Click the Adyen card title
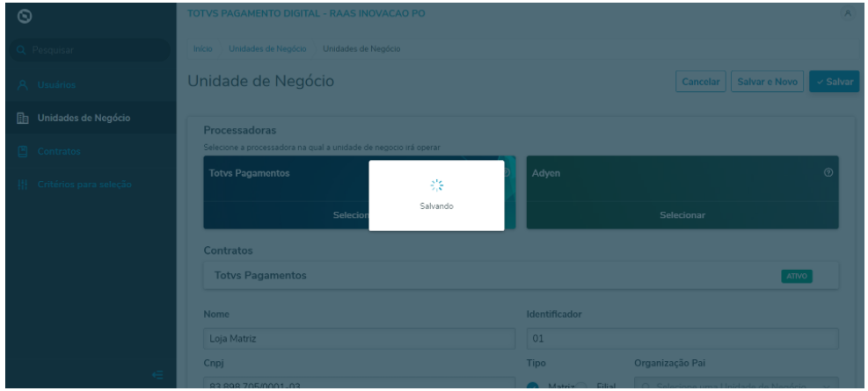Screen dimensions: 868x391 [x=546, y=173]
